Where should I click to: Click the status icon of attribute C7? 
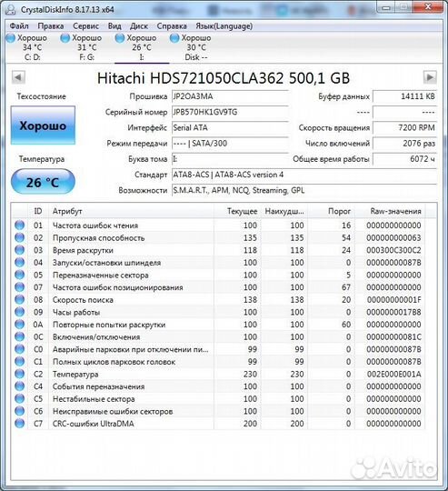19,424
